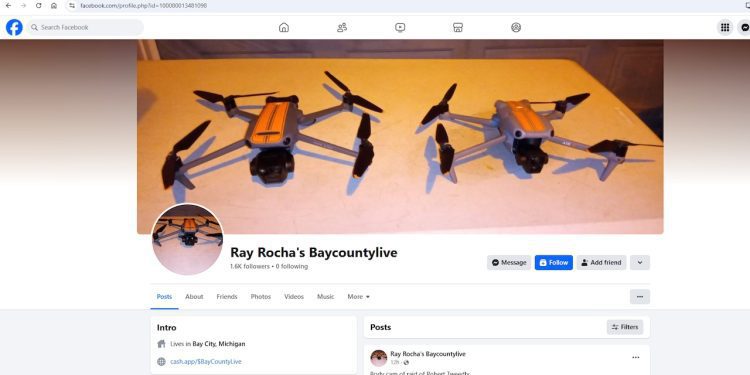The width and height of the screenshot is (750, 375).
Task: Open the cash.app/$BayCountyLive link
Action: click(206, 362)
